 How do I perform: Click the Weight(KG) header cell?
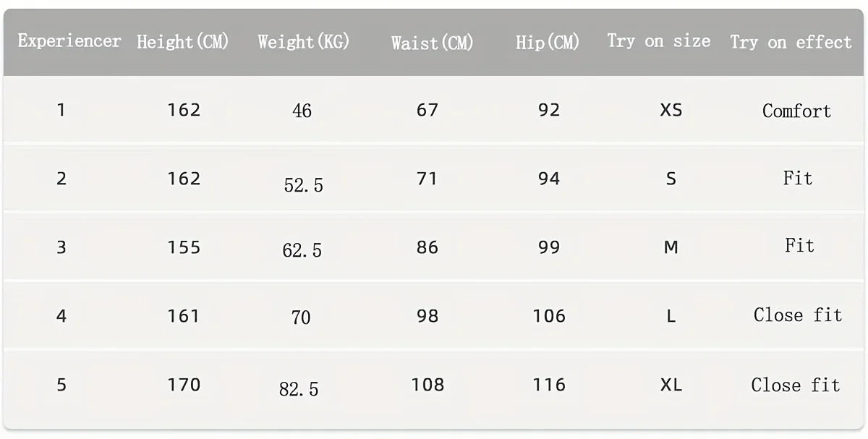pyautogui.click(x=303, y=41)
